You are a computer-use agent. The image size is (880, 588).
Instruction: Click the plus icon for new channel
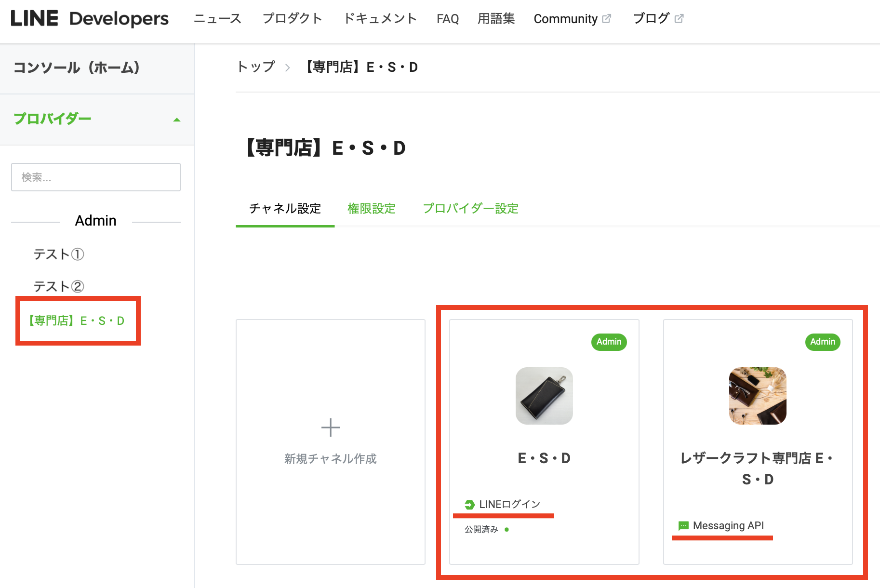(x=331, y=428)
